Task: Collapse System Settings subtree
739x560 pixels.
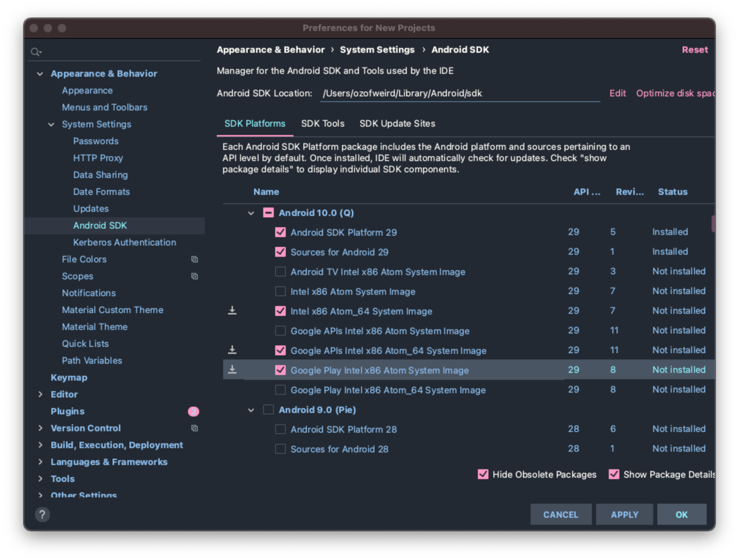Action: point(51,125)
